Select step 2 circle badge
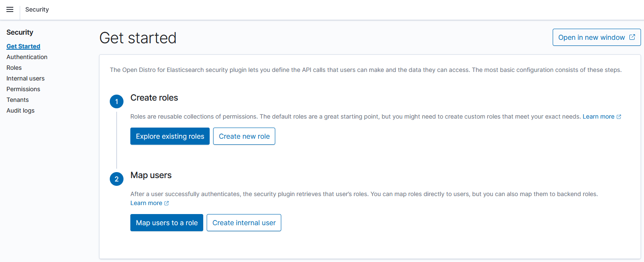 (x=117, y=179)
